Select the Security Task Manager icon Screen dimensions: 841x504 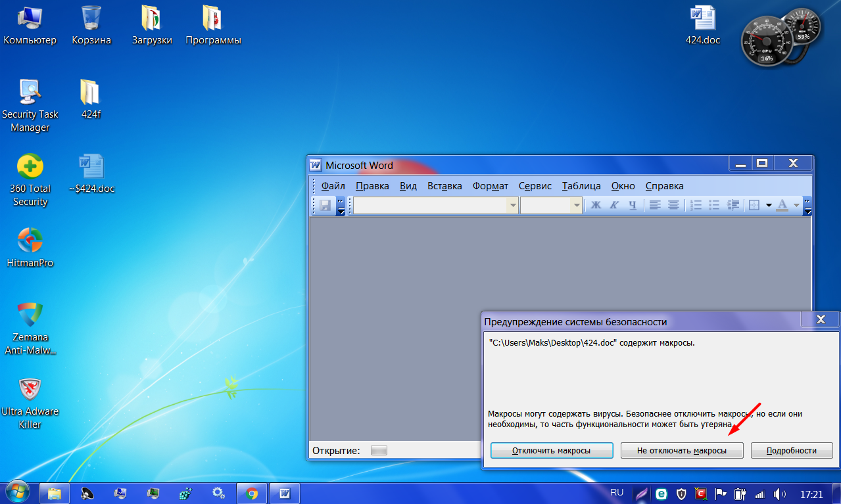pyautogui.click(x=30, y=105)
